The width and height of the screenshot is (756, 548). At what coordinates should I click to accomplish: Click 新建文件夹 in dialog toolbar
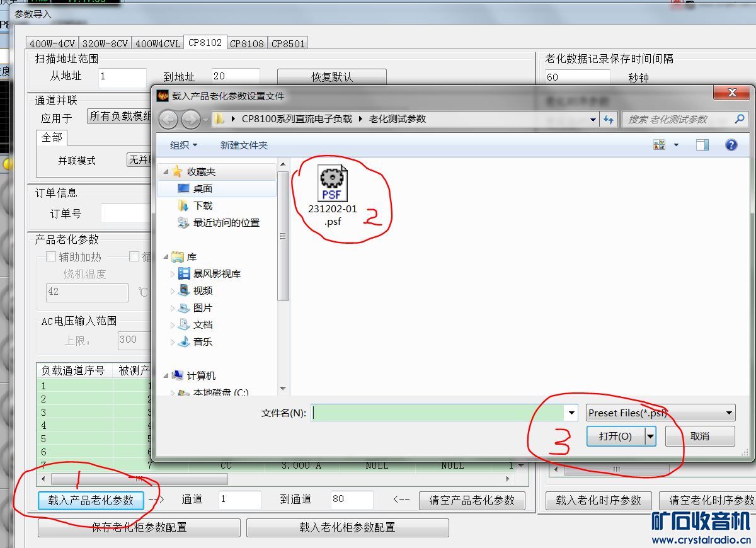pyautogui.click(x=244, y=145)
